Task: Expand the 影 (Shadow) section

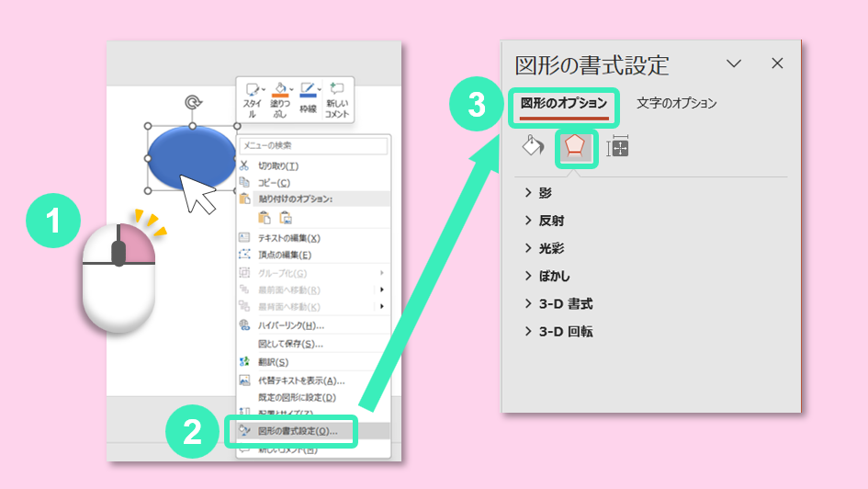Action: [x=546, y=193]
